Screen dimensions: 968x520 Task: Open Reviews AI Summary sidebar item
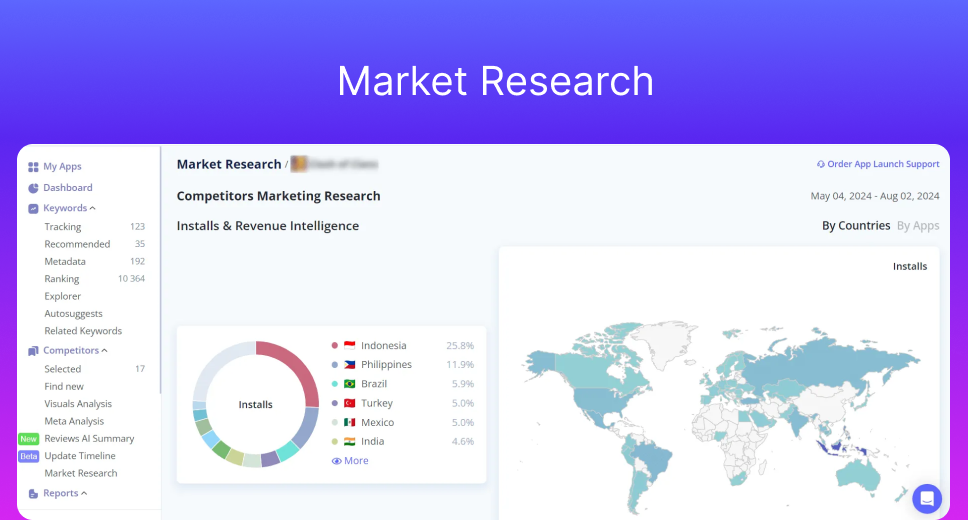click(x=89, y=438)
